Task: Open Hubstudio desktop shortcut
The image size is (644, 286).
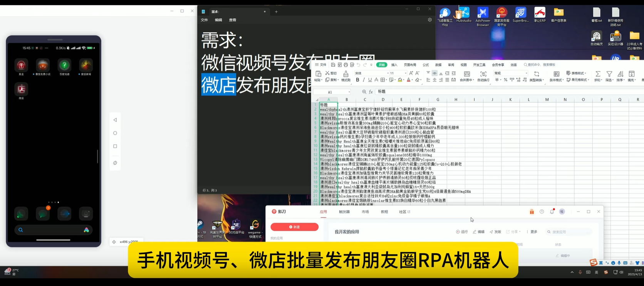Action: [x=464, y=15]
